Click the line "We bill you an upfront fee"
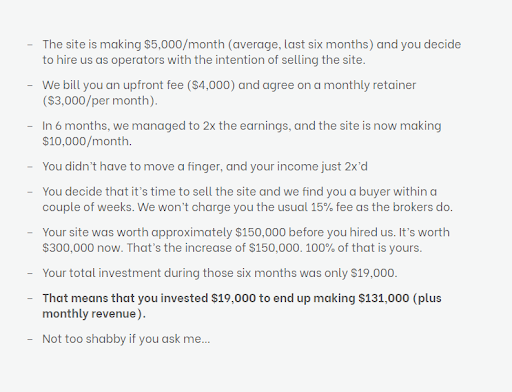 229,85
